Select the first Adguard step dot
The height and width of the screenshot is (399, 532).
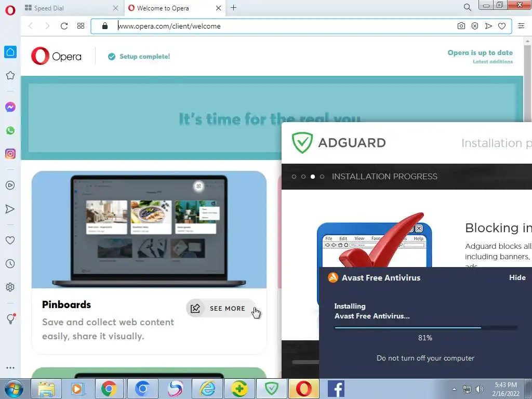tap(294, 177)
